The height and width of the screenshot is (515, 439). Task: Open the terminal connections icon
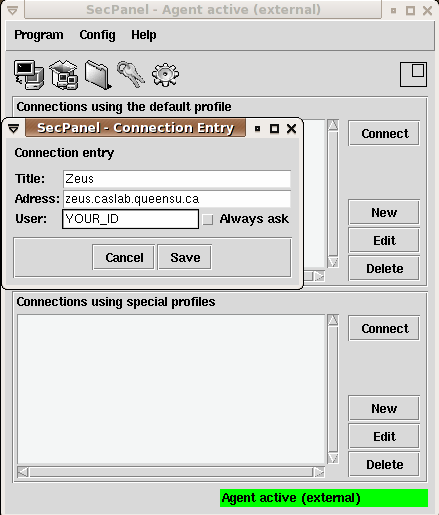[x=29, y=75]
